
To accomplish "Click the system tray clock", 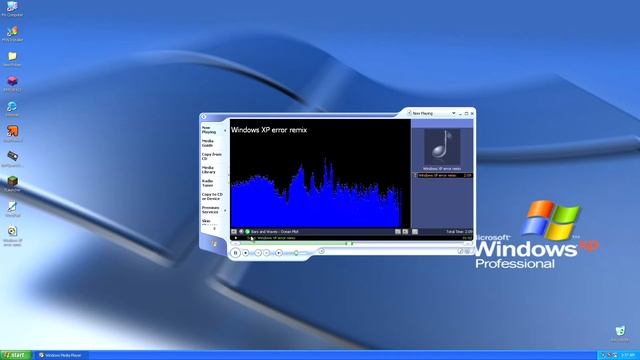I will coord(628,356).
